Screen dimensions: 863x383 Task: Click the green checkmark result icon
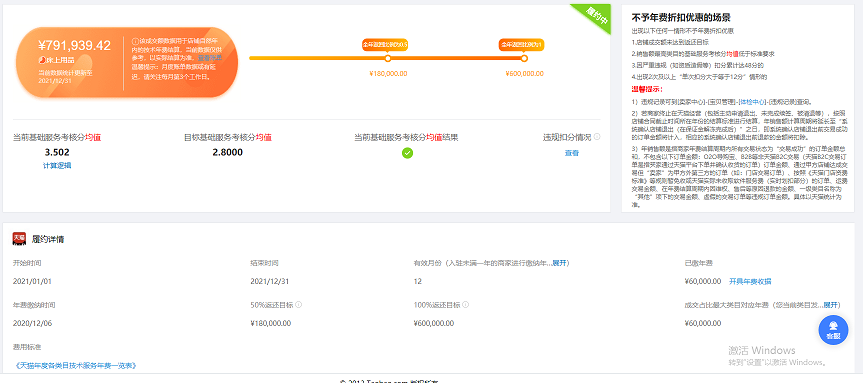tap(407, 153)
